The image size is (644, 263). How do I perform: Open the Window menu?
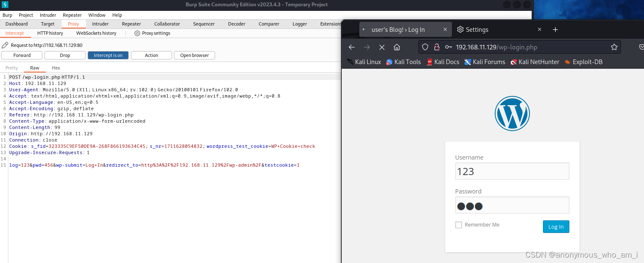tap(97, 15)
